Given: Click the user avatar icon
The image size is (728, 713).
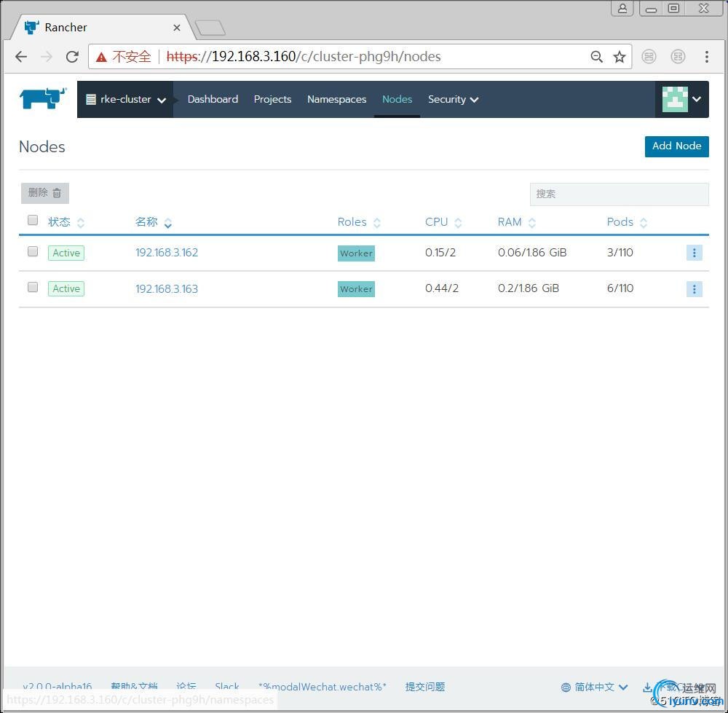Looking at the screenshot, I should point(675,99).
